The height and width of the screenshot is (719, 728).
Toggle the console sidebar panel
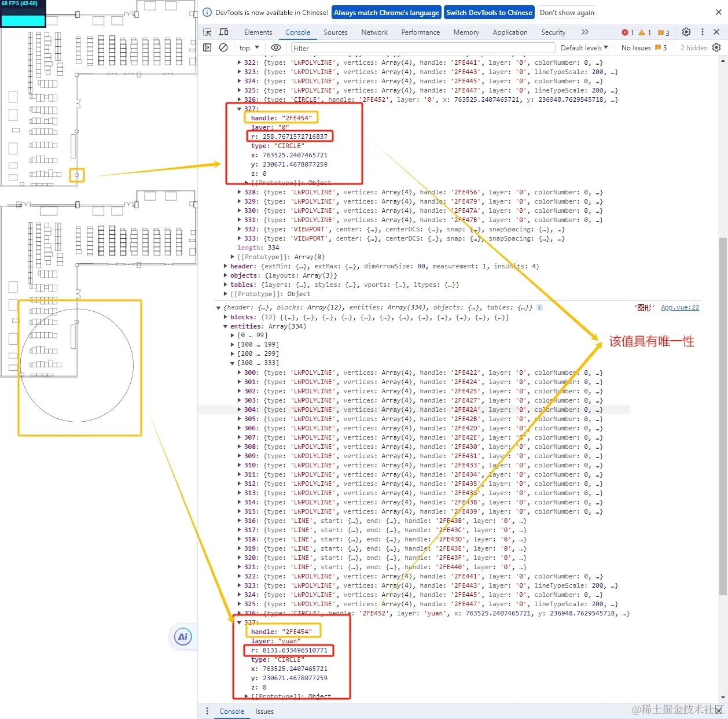tap(207, 47)
